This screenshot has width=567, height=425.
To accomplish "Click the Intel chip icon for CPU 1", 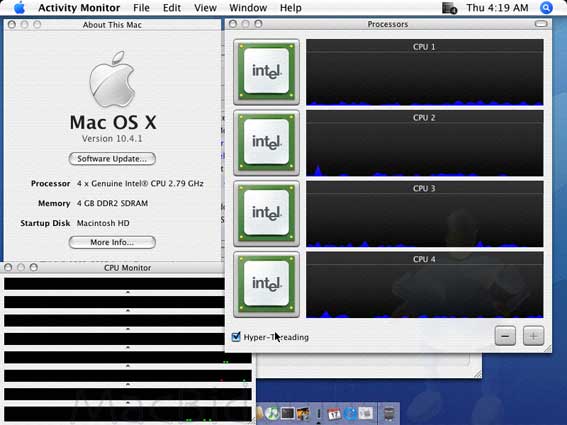I will [x=267, y=72].
